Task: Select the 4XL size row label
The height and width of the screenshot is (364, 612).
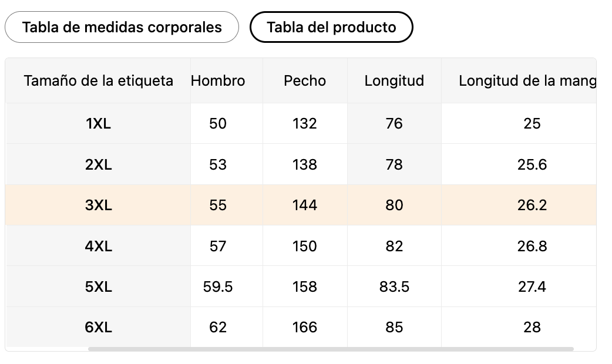Action: click(98, 246)
